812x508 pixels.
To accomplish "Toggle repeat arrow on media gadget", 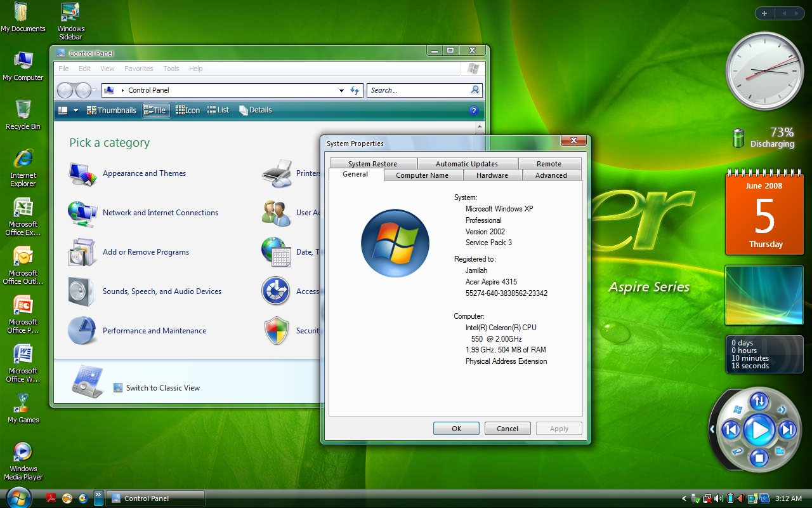I will tap(737, 451).
